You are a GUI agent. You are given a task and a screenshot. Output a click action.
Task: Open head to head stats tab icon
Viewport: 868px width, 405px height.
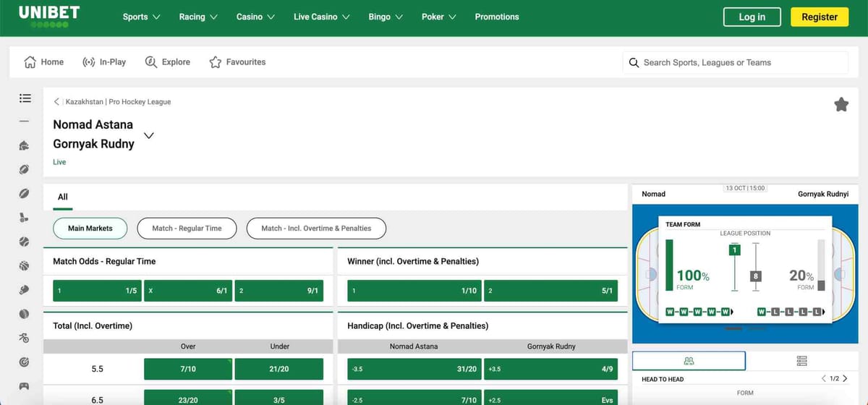click(689, 361)
